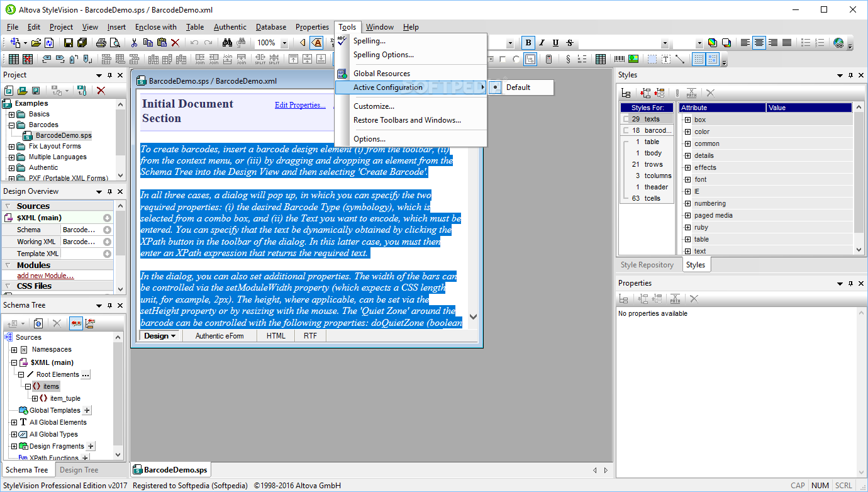Open Spelling Options menu entry
This screenshot has height=492, width=868.
coord(383,55)
